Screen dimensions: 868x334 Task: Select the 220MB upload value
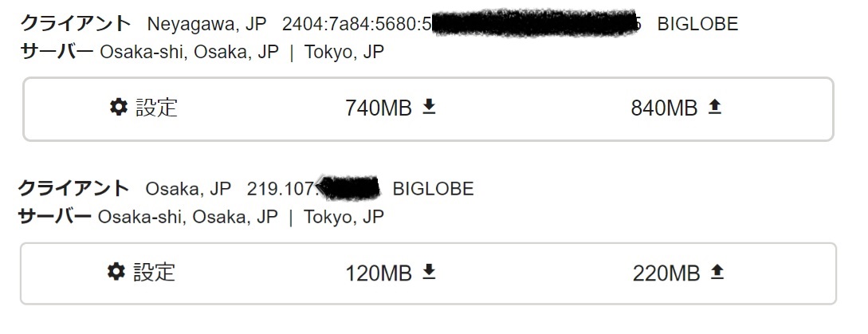666,273
